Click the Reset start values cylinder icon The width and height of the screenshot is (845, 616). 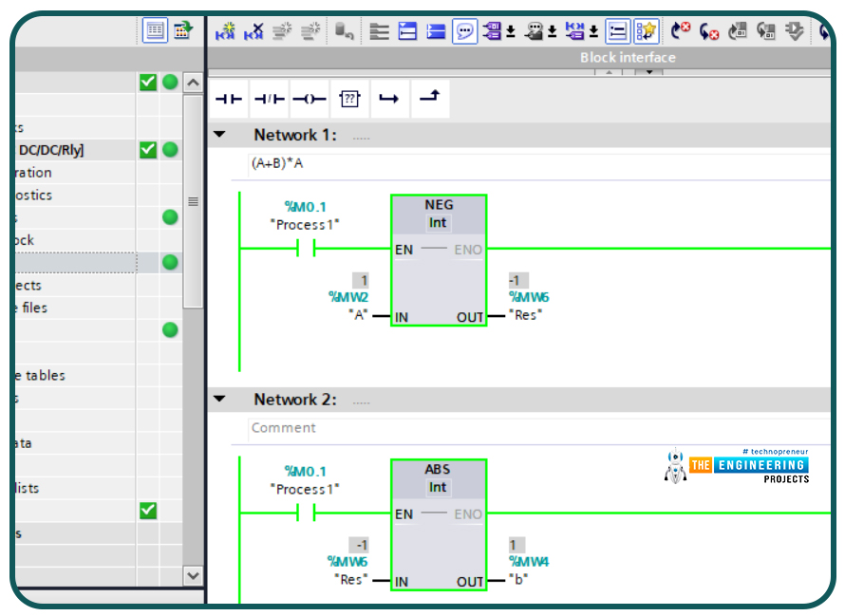point(344,31)
